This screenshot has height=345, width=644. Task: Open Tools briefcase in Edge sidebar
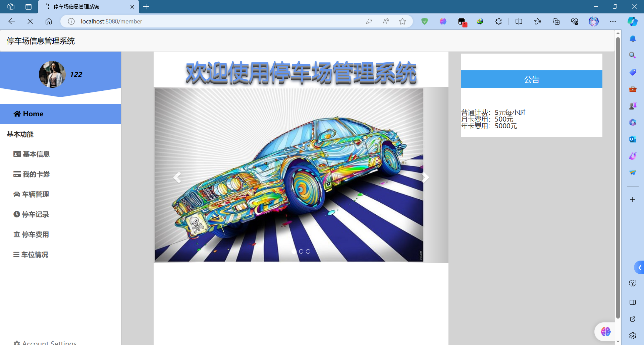[x=633, y=89]
